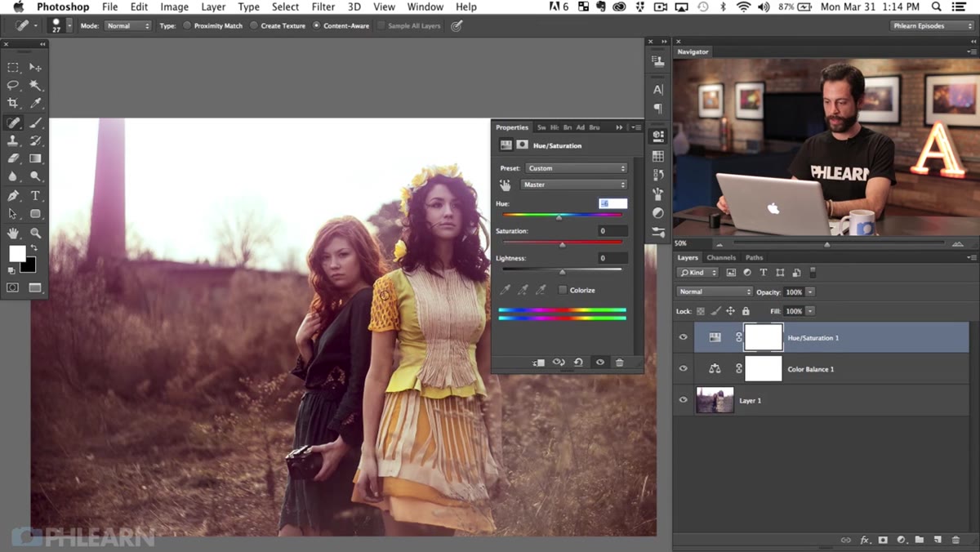Create new fill or adjustment layer

coord(901,540)
